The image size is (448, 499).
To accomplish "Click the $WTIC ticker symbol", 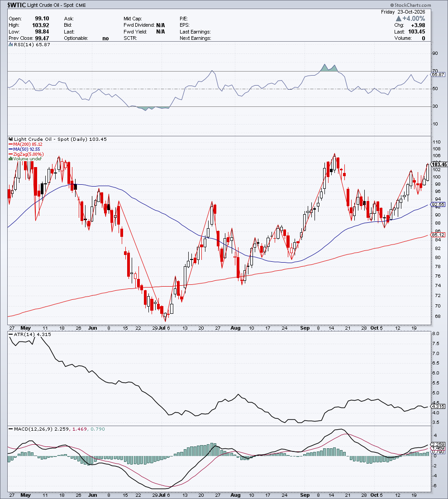I will pyautogui.click(x=17, y=5).
